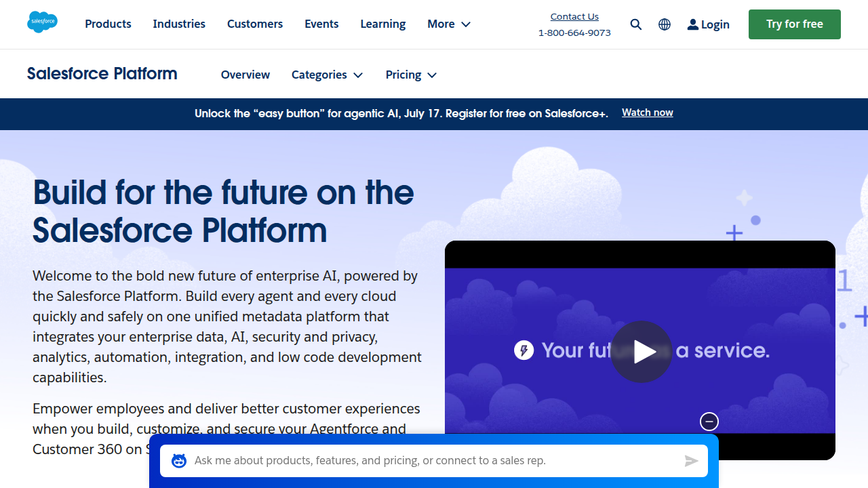Click the Agentforce chatbot avatar icon
This screenshot has height=488, width=868.
click(179, 461)
